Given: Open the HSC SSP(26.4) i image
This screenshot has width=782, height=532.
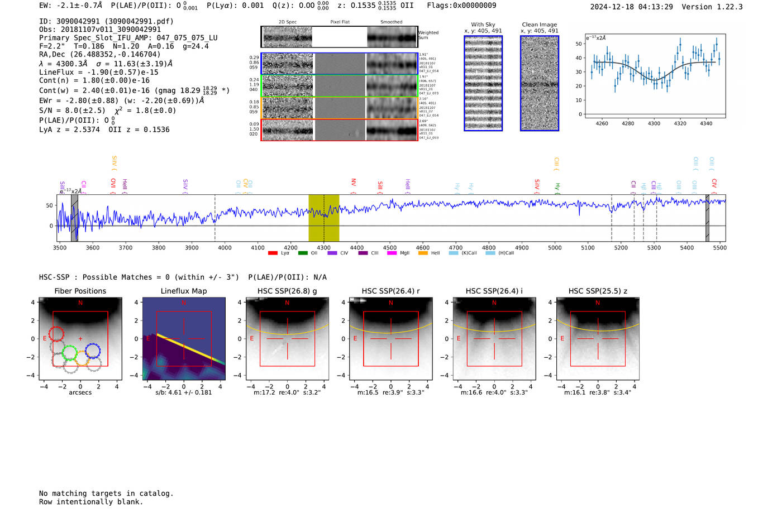Looking at the screenshot, I should click(494, 339).
